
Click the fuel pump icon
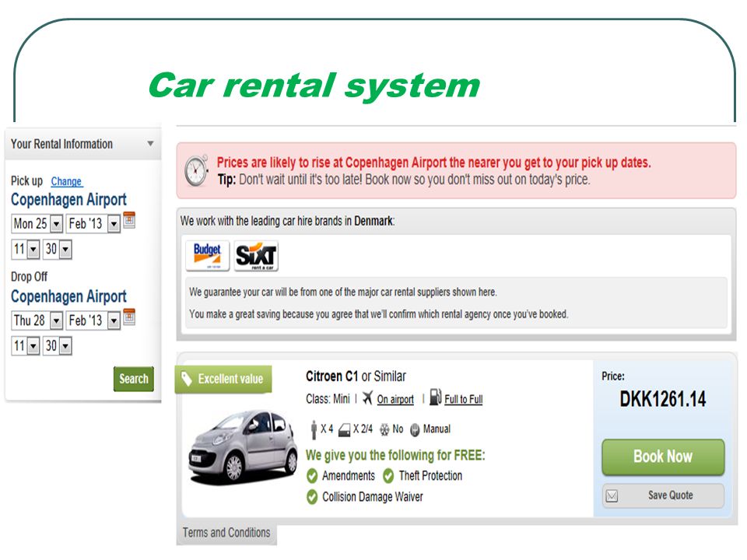436,397
